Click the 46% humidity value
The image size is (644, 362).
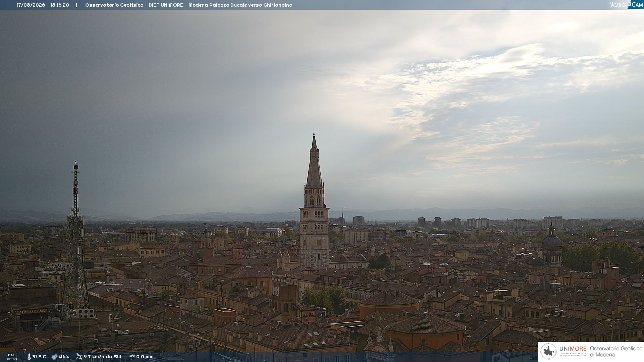coord(64,357)
